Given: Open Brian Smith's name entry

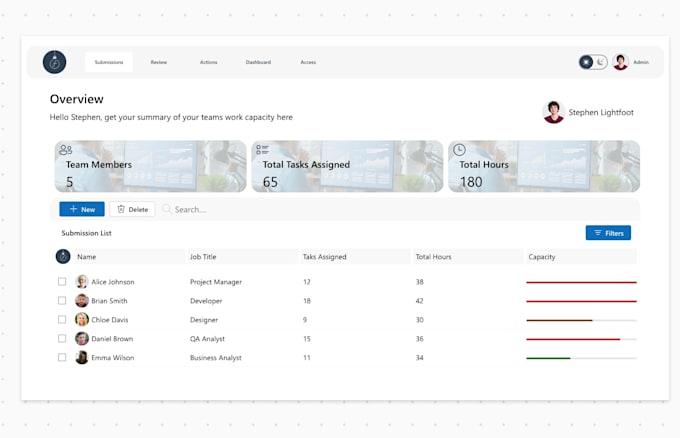Looking at the screenshot, I should (x=109, y=301).
